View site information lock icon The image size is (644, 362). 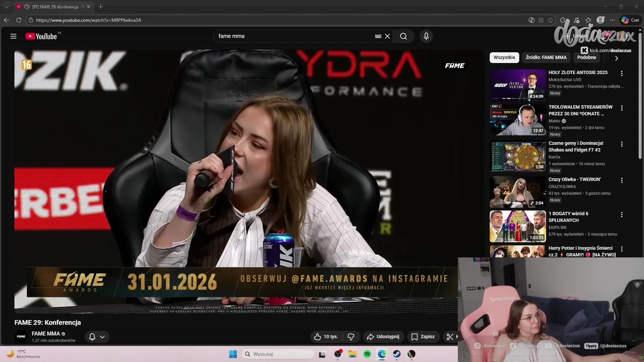[x=31, y=20]
